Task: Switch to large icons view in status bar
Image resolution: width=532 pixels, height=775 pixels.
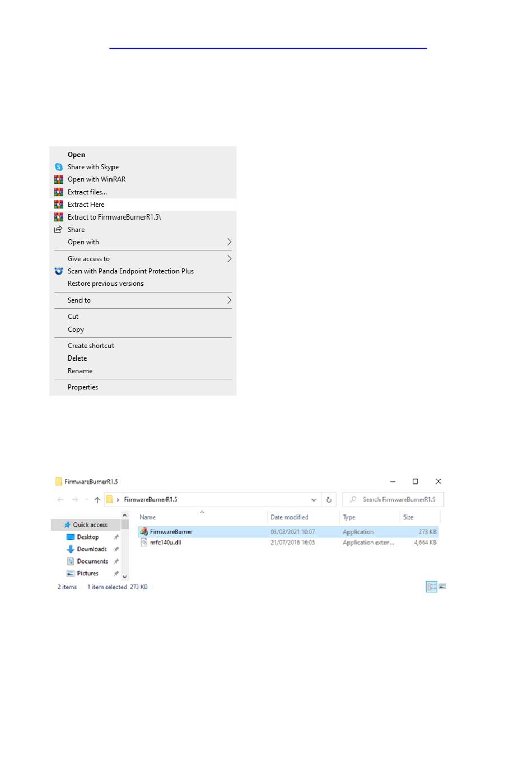Action: [442, 587]
